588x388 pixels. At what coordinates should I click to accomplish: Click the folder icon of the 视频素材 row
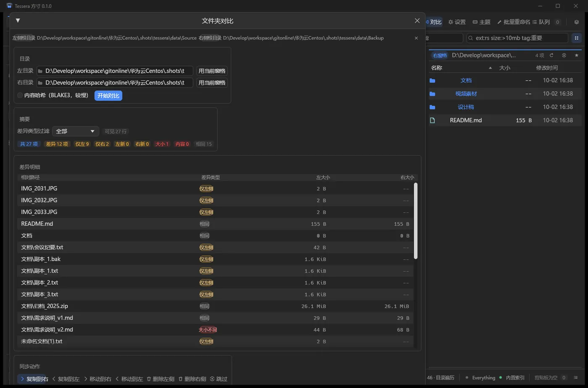(433, 94)
